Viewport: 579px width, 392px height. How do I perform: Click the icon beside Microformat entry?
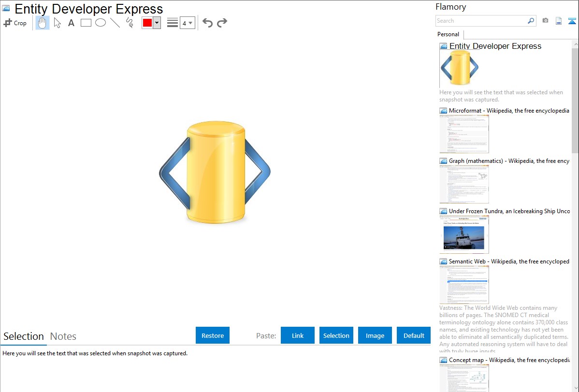pos(444,111)
